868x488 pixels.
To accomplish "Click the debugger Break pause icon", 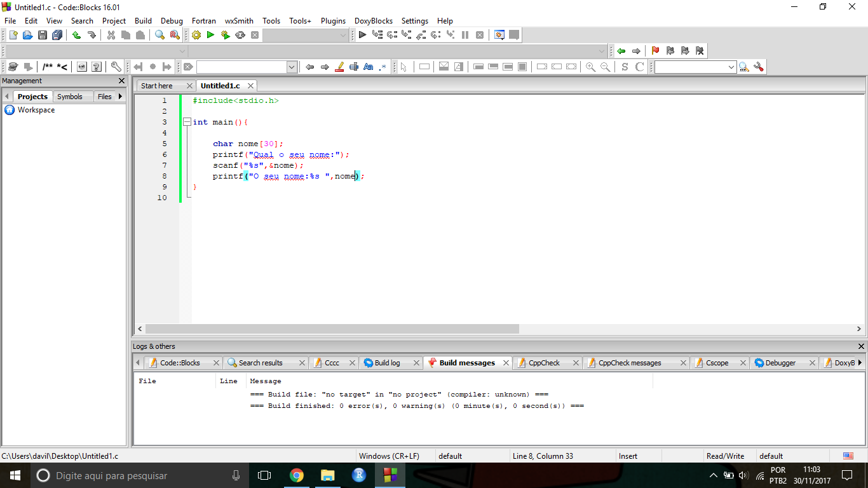I will click(465, 35).
